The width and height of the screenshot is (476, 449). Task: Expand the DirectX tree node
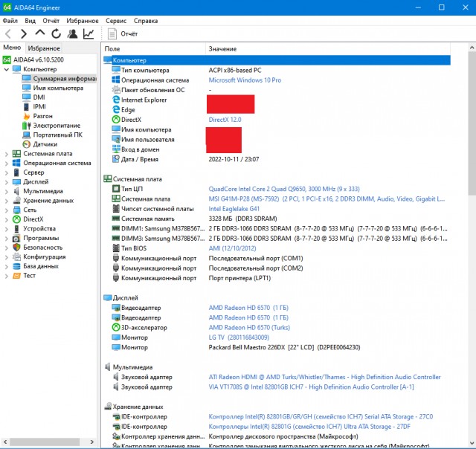7,219
